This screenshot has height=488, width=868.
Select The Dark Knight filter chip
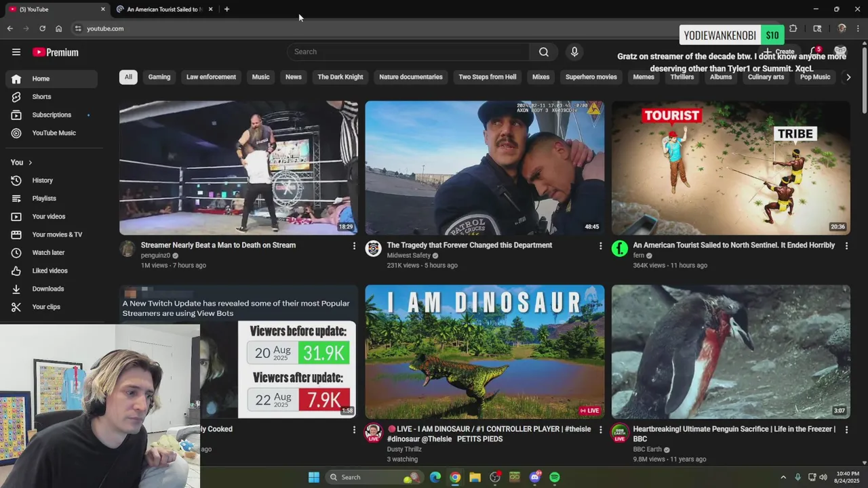click(x=340, y=77)
